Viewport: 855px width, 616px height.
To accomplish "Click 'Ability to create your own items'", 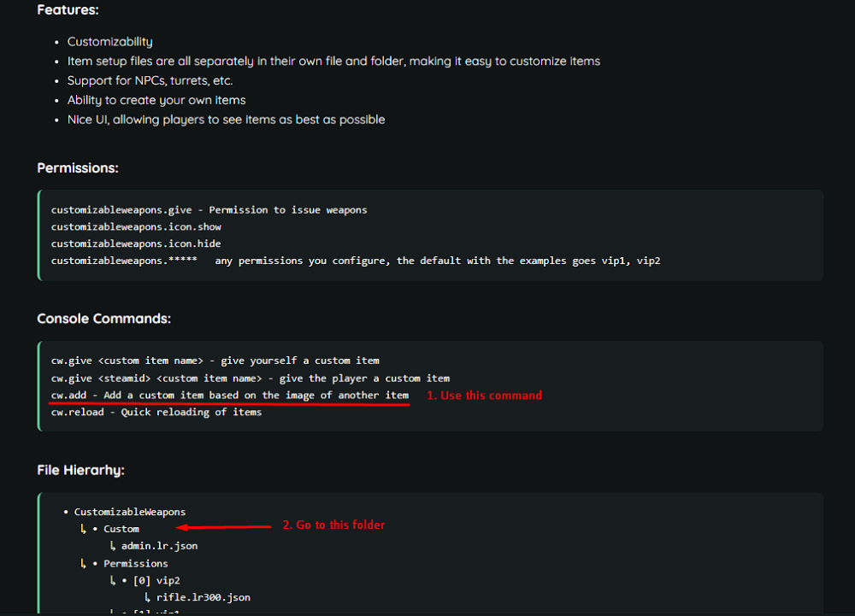I will point(156,100).
